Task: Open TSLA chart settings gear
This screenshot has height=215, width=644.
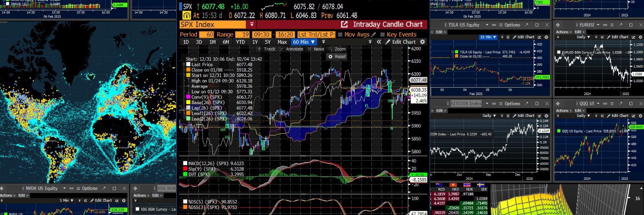Action: [x=547, y=37]
